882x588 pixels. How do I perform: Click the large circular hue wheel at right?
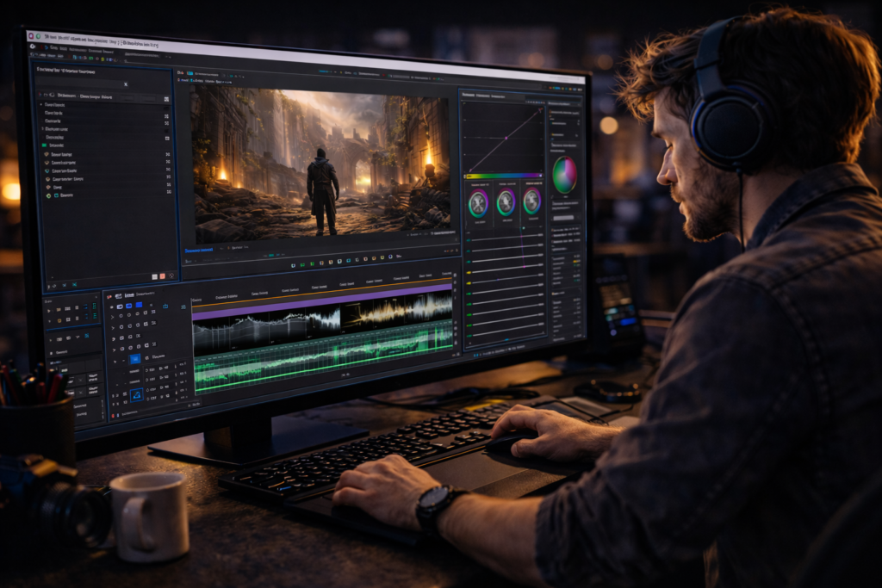(565, 174)
